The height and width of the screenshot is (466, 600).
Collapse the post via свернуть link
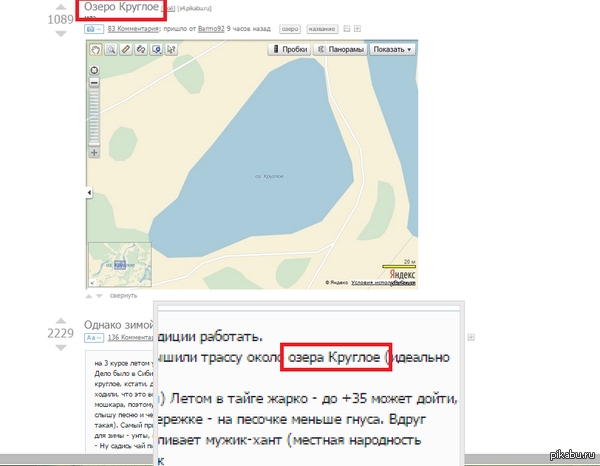[x=122, y=296]
